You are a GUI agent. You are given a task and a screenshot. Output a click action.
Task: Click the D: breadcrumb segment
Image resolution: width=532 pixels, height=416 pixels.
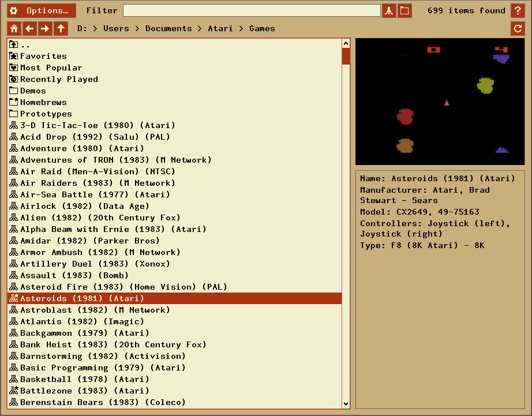click(82, 28)
